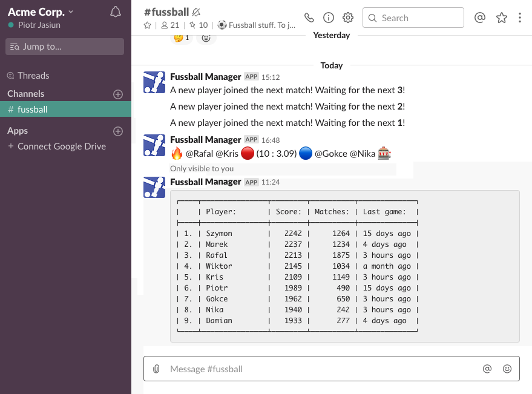
Task: Open Fussball Manager avatar on 11:24 message
Action: tap(154, 187)
